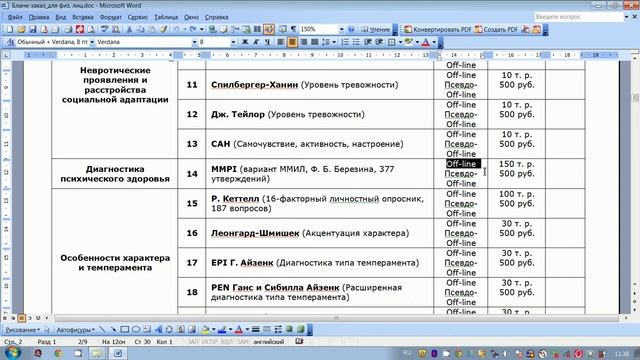This screenshot has height=360, width=640.
Task: Open the "Вставка" menu
Action: point(83,17)
